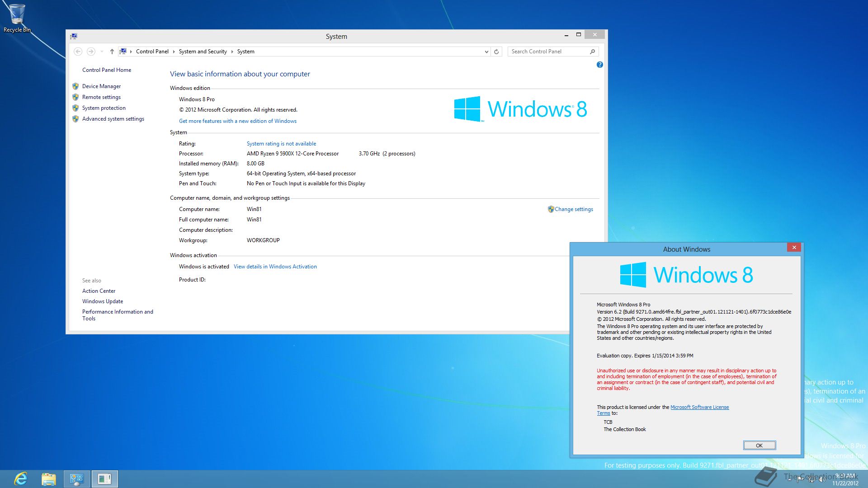
Task: Open View details in Windows Activation
Action: pyautogui.click(x=275, y=267)
